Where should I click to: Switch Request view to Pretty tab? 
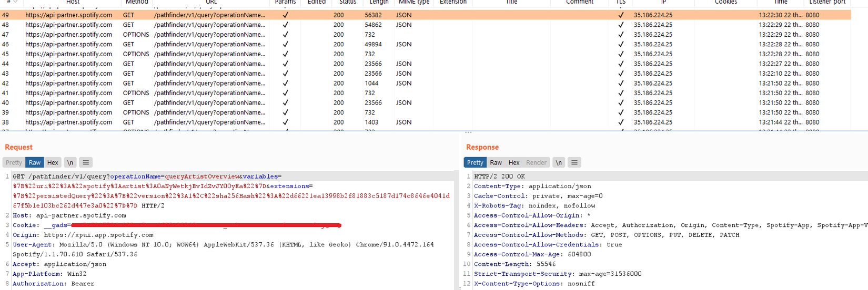[14, 162]
